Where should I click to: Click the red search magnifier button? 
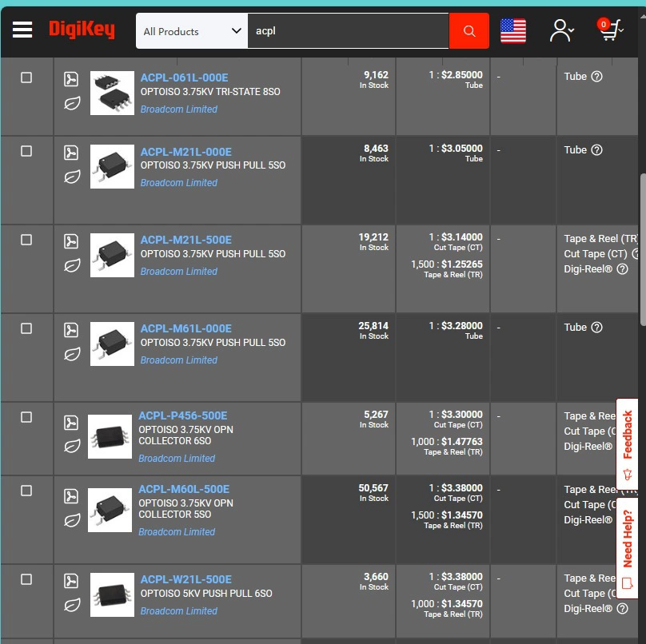[469, 31]
